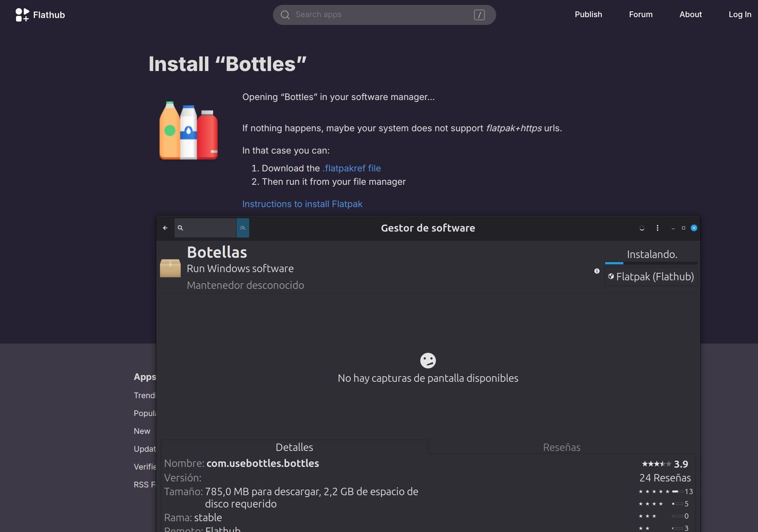Toggle the search options icon beside search field
The width and height of the screenshot is (758, 532).
coord(243,228)
